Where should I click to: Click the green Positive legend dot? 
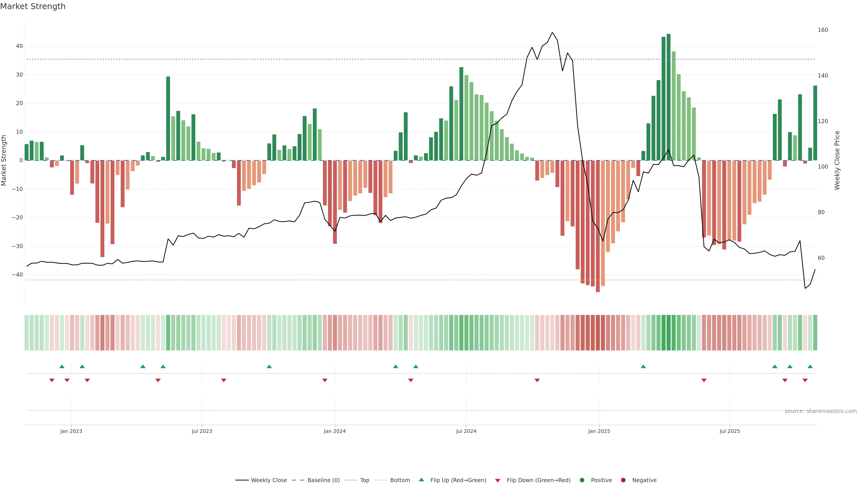click(582, 480)
